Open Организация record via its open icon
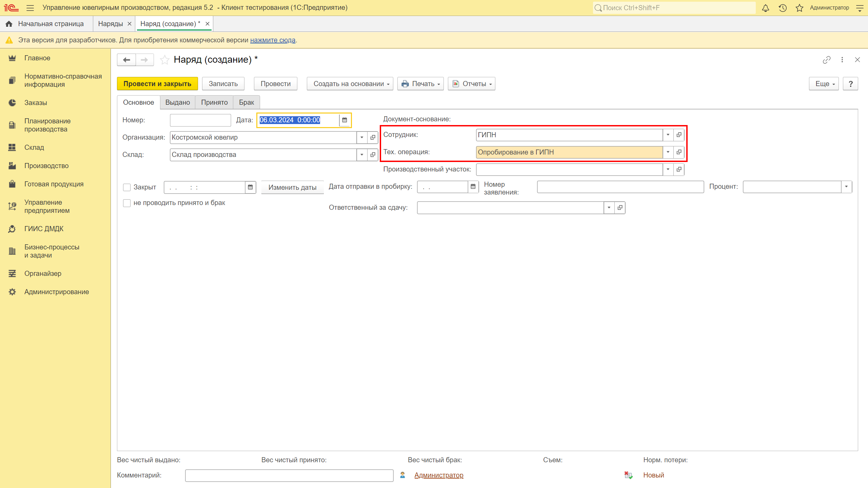The height and width of the screenshot is (488, 868). [373, 137]
